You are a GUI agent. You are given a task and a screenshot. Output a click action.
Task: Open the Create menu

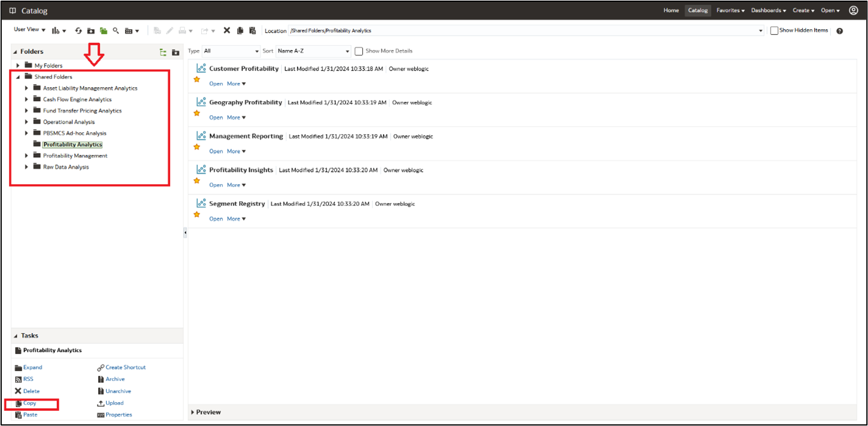803,10
